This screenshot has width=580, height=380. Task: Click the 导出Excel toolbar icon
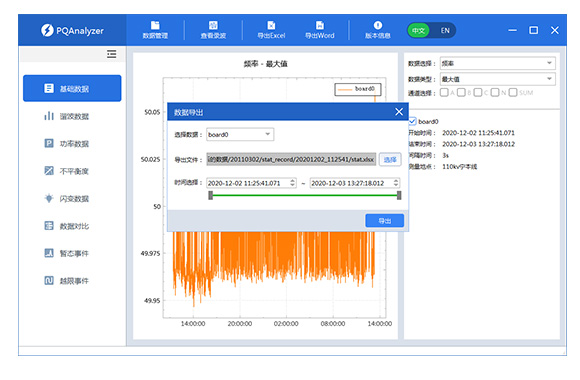click(x=271, y=25)
